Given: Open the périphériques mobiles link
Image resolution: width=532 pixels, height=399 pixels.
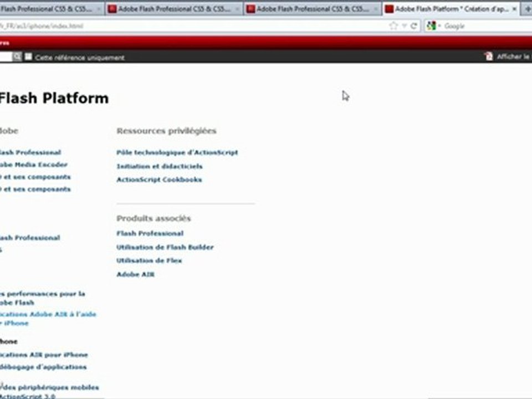Looking at the screenshot, I should (x=49, y=392).
